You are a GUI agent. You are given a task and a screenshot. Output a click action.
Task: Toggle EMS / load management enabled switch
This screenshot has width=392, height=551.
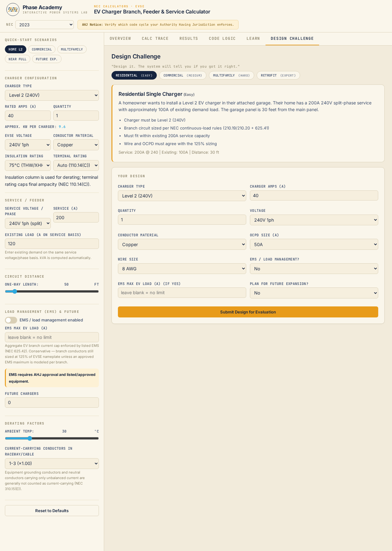(11, 320)
